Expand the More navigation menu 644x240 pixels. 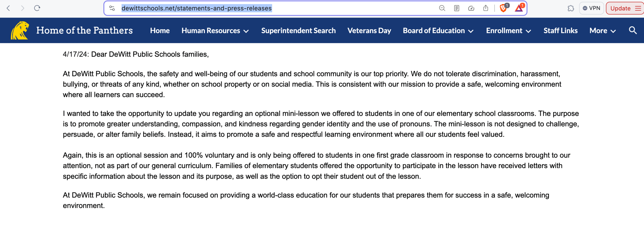602,31
